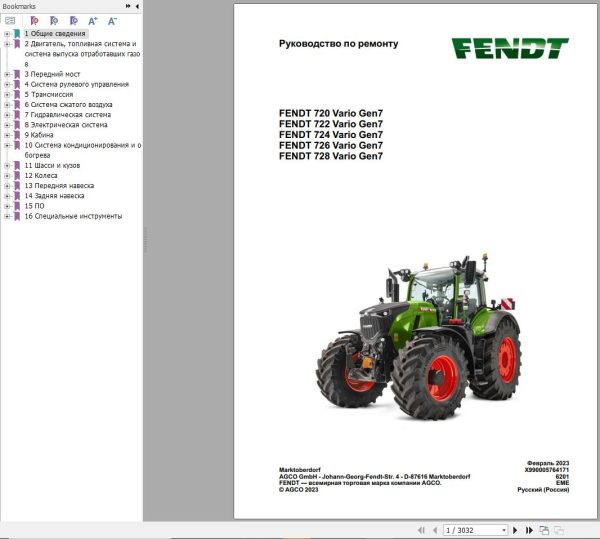Expand bookmark 12 Колеса
The width and height of the screenshot is (600, 539).
7,176
